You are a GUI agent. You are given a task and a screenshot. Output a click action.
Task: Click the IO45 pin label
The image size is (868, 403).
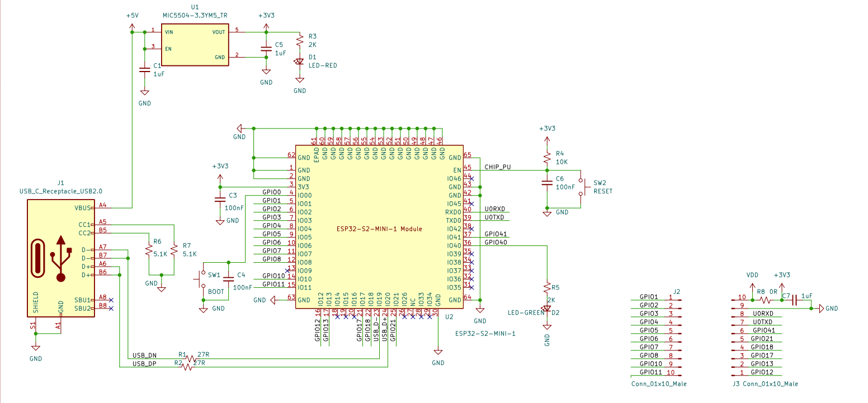click(454, 203)
